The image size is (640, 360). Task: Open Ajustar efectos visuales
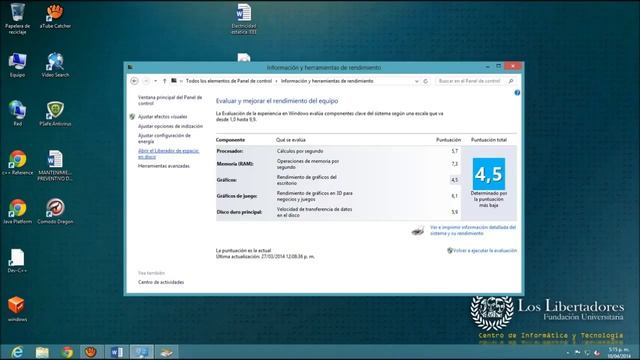click(x=162, y=117)
